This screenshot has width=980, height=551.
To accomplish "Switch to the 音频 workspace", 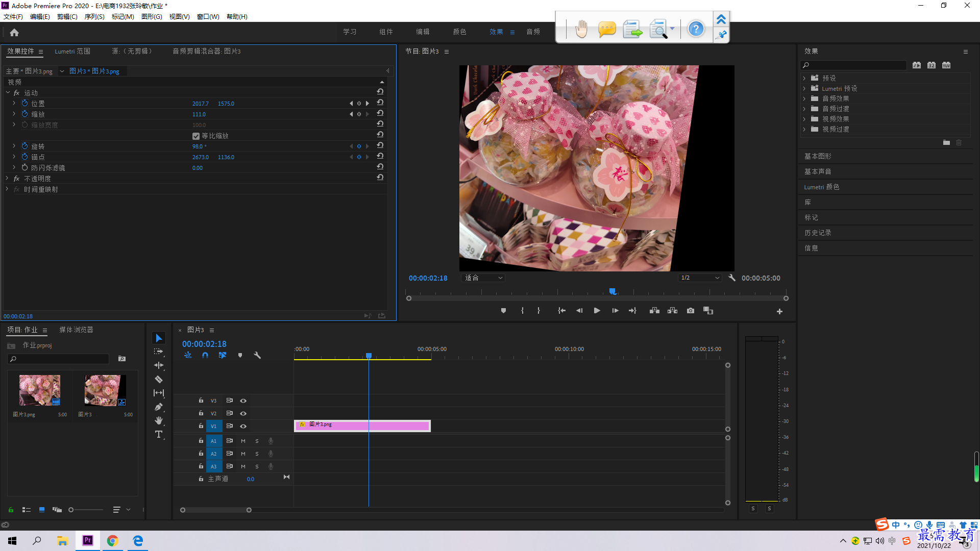I will pyautogui.click(x=533, y=32).
